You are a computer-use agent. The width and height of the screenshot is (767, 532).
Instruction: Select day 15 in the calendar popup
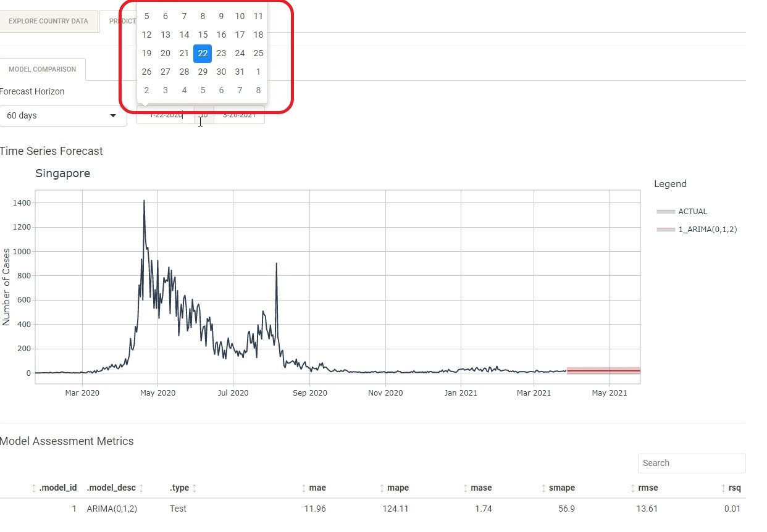tap(203, 35)
